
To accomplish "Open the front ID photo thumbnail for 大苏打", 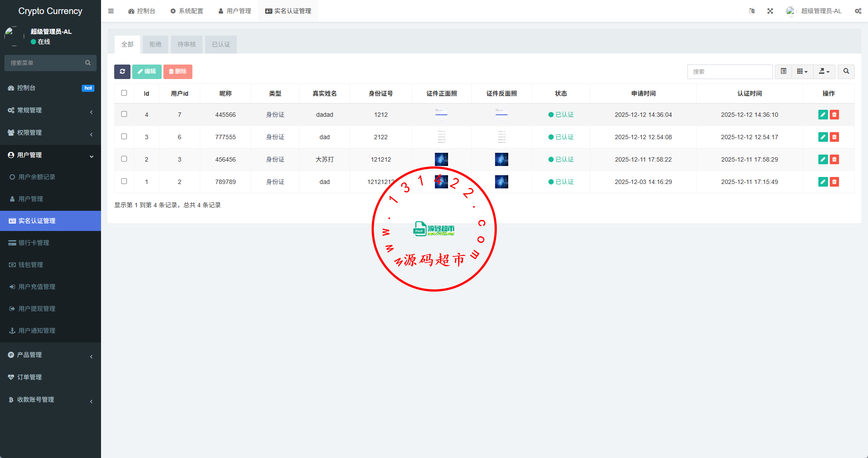I will pos(441,159).
